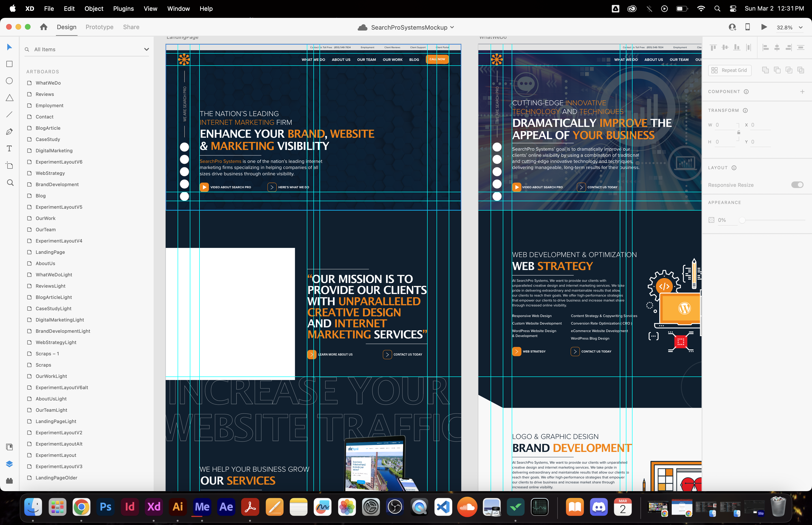Select the Artboard tool
812x525 pixels.
(10, 166)
